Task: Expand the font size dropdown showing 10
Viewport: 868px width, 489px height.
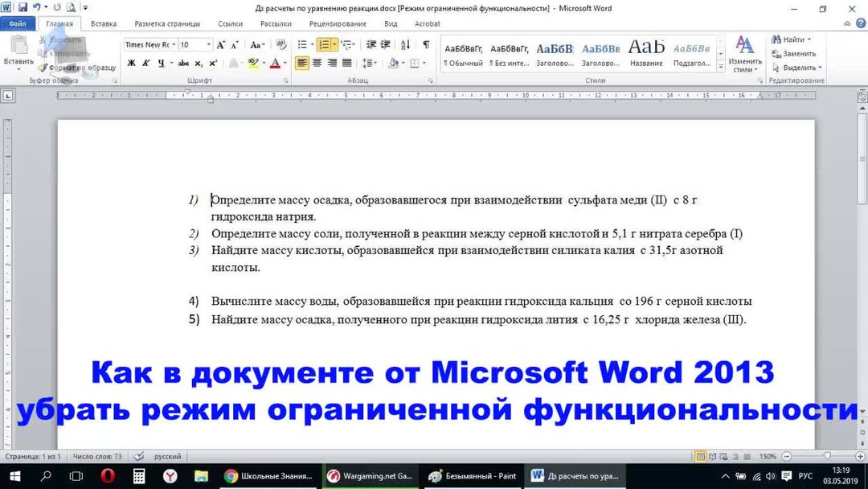Action: (209, 44)
